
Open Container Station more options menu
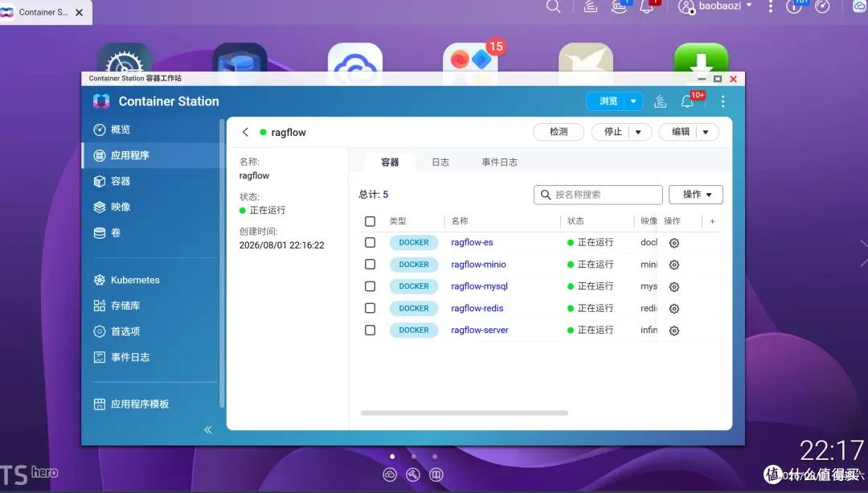click(x=723, y=101)
